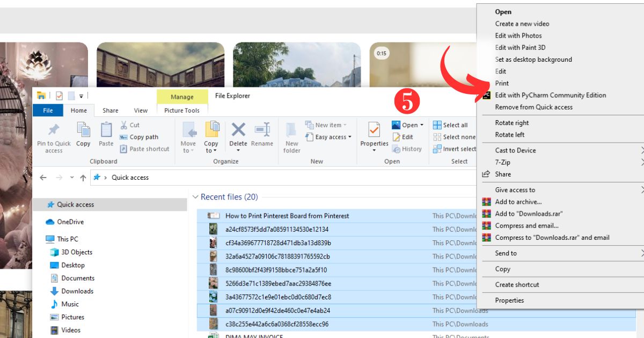Click the Properties checkmark icon
The height and width of the screenshot is (338, 644).
[374, 129]
